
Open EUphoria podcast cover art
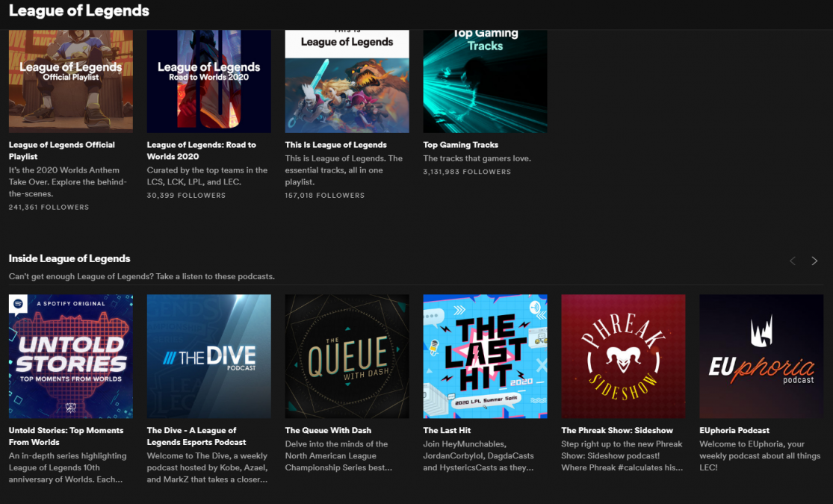(x=761, y=356)
